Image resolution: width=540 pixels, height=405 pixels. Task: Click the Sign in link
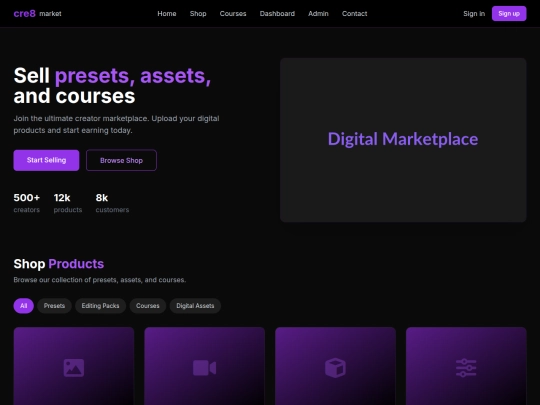click(x=474, y=13)
